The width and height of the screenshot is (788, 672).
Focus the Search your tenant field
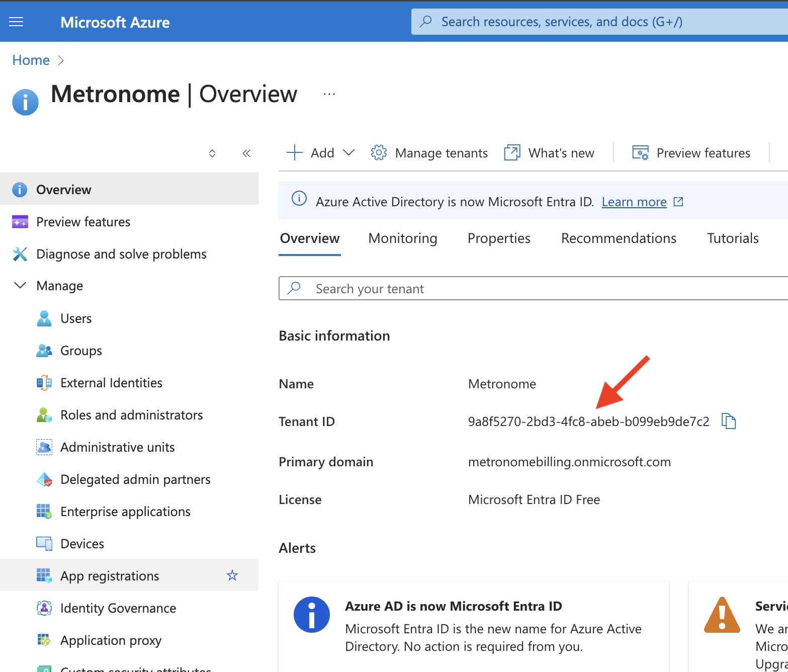click(x=533, y=288)
